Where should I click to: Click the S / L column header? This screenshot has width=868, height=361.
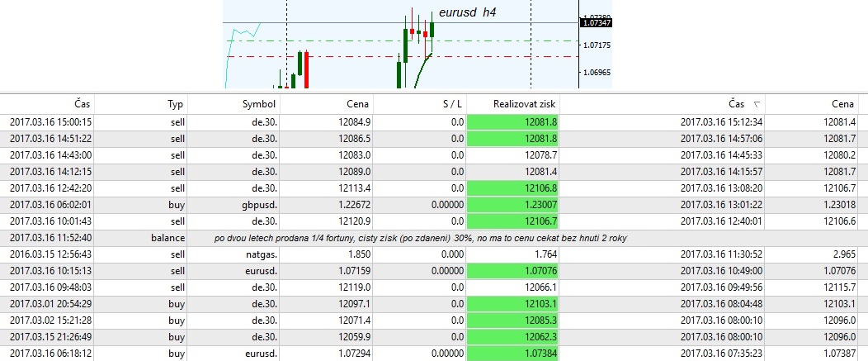coord(453,104)
